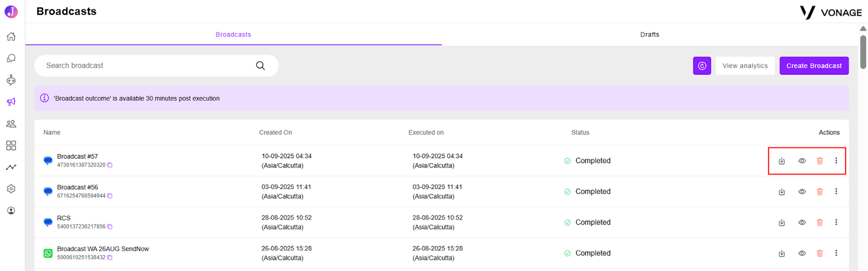The width and height of the screenshot is (868, 271).
Task: Open three-dot menu for RCS broadcast
Action: (x=836, y=222)
